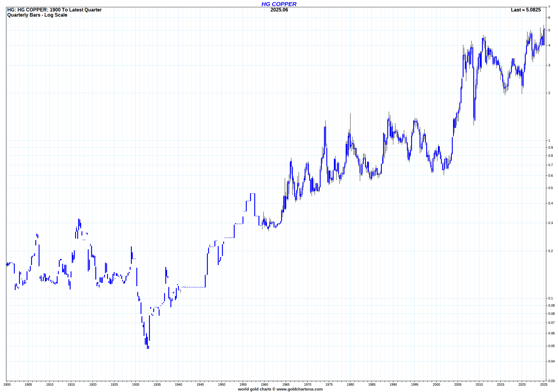Click the 0.4 price axis label

(550, 203)
